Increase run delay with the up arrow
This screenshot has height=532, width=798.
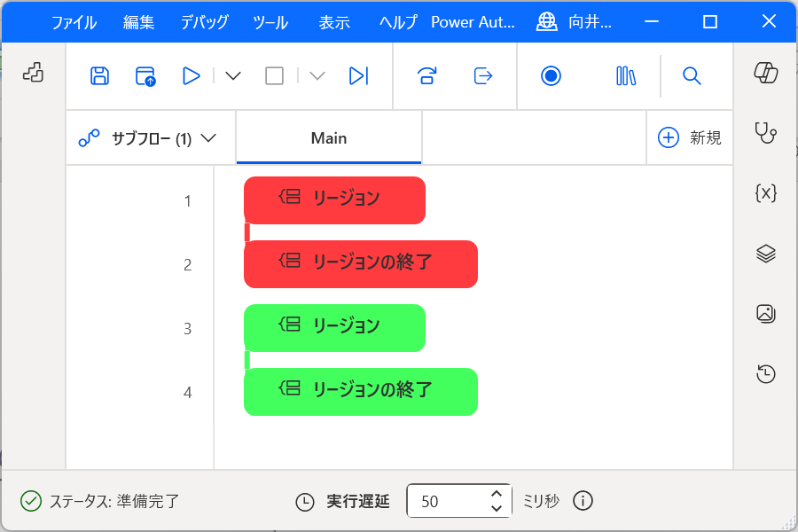pos(497,494)
